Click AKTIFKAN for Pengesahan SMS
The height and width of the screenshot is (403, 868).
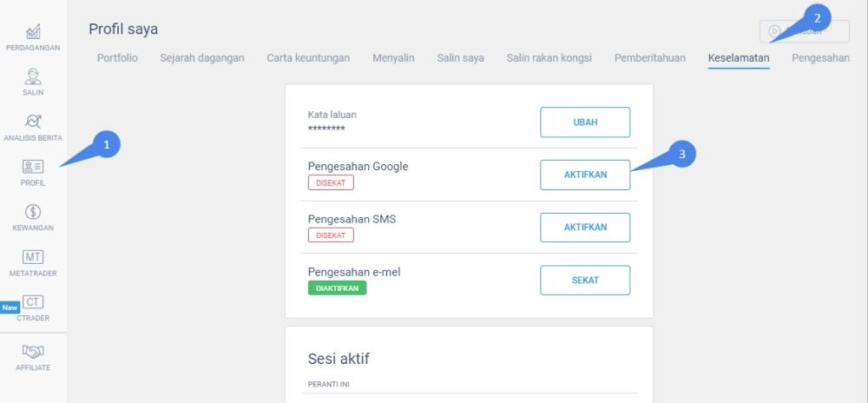pos(585,228)
